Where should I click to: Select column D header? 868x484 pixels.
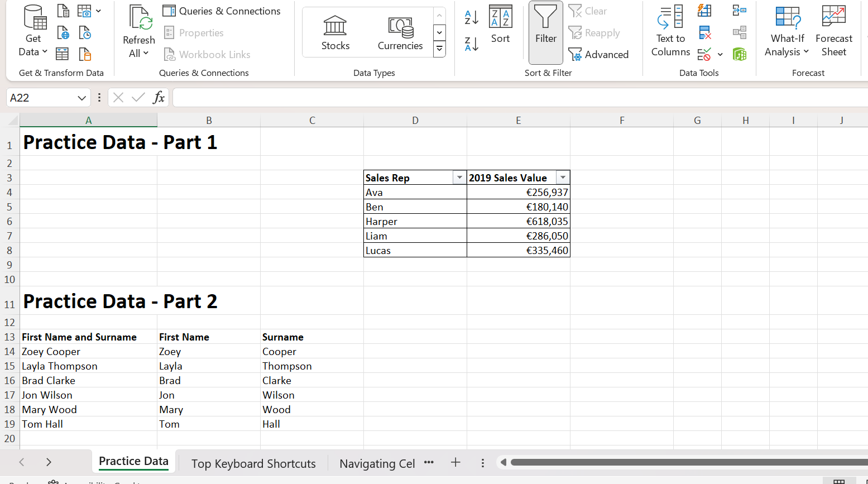click(415, 120)
